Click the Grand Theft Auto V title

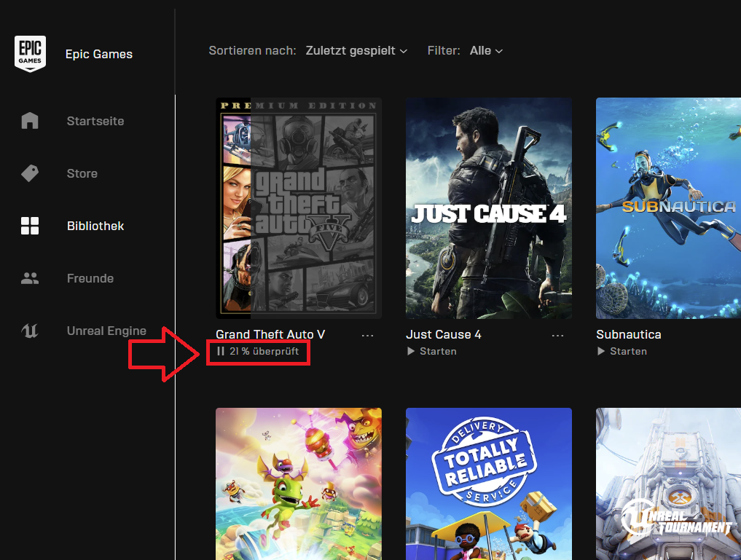tap(270, 334)
